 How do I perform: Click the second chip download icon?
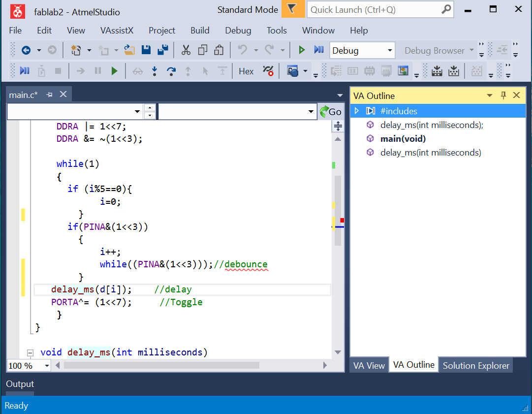point(454,71)
